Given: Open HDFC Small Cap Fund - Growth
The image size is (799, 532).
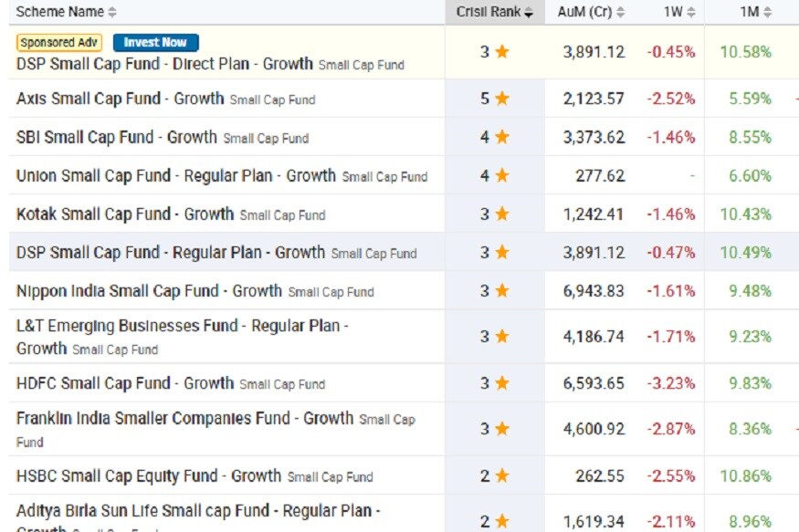Looking at the screenshot, I should (125, 383).
